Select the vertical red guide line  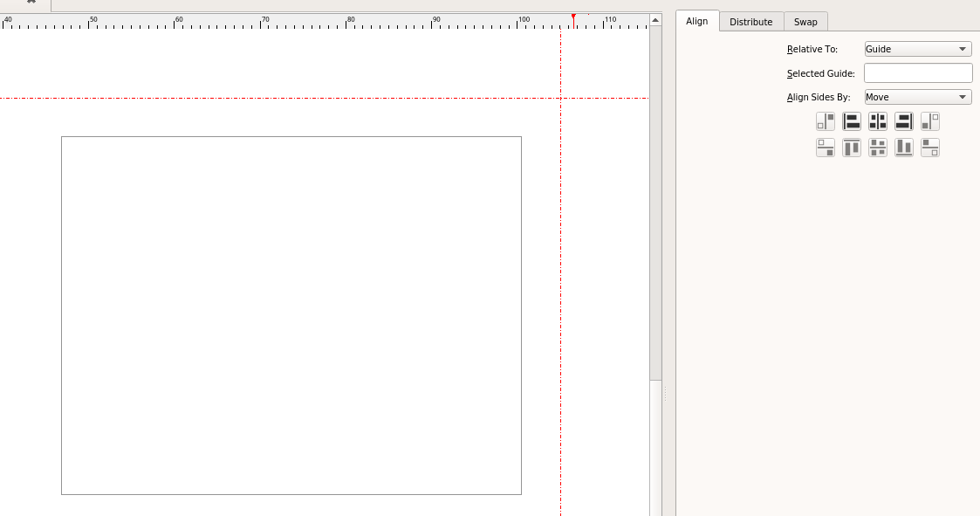(x=560, y=306)
